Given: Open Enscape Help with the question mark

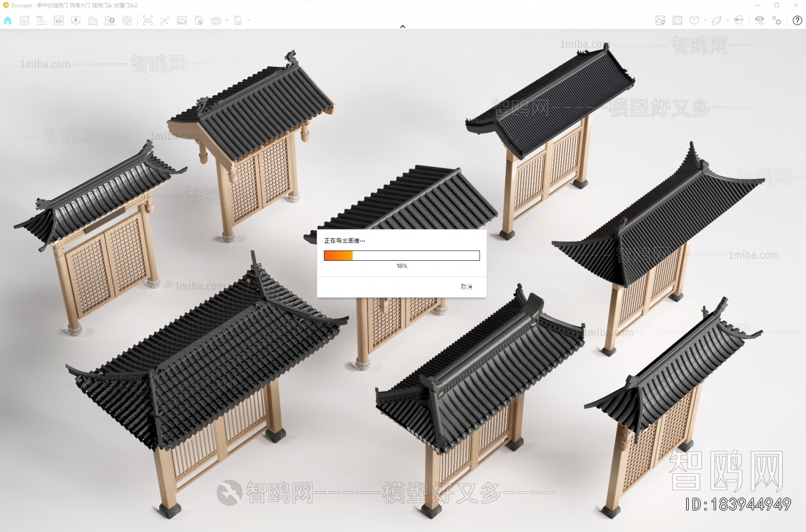Looking at the screenshot, I should [x=797, y=21].
